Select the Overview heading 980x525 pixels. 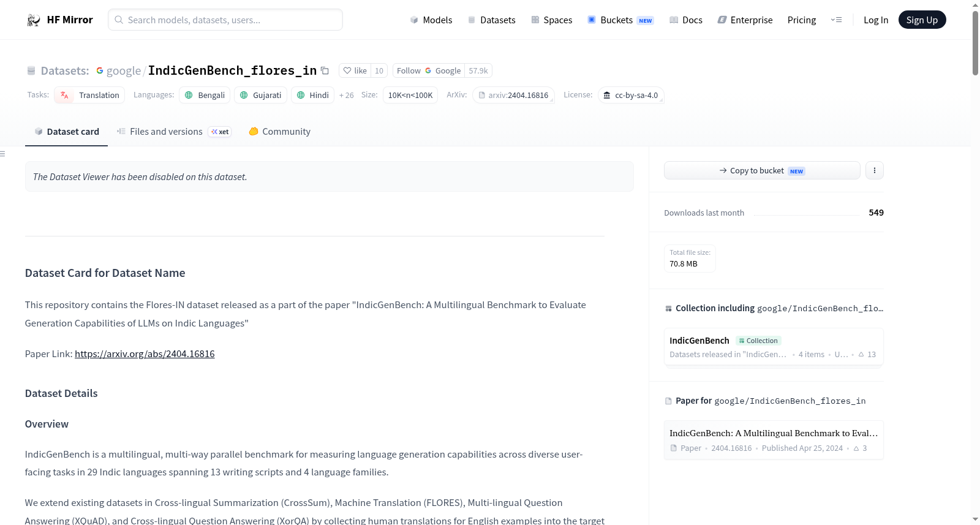[x=47, y=424]
